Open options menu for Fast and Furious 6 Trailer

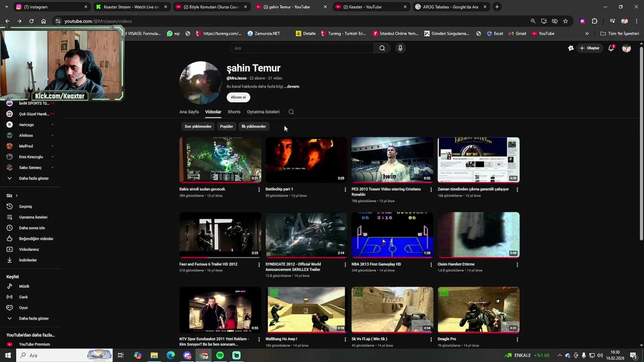[259, 264]
